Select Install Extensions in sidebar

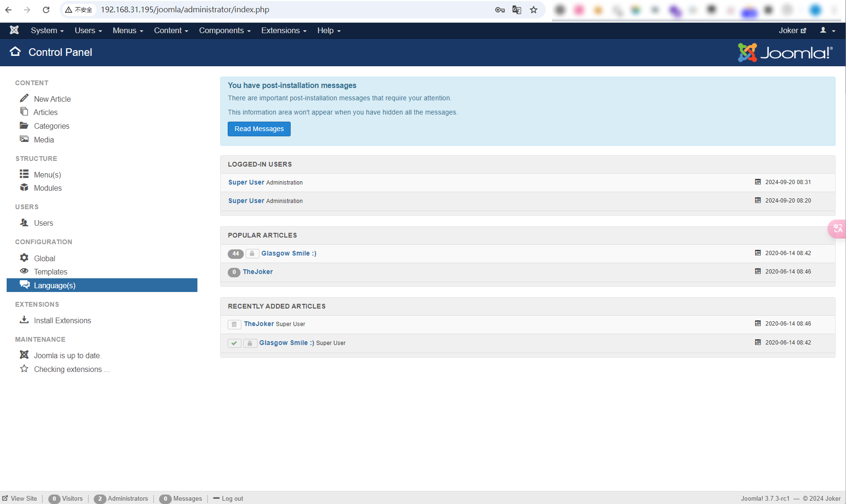tap(62, 320)
